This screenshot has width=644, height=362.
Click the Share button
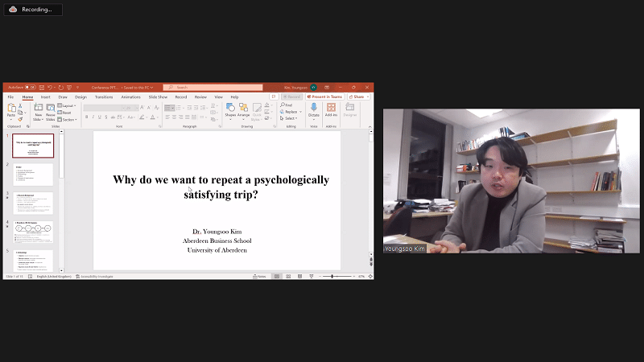[358, 97]
